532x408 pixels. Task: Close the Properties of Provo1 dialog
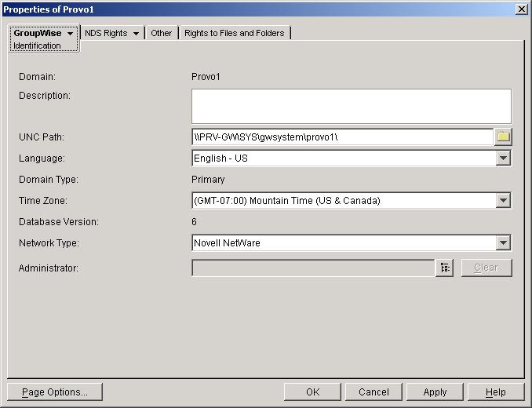[522, 9]
